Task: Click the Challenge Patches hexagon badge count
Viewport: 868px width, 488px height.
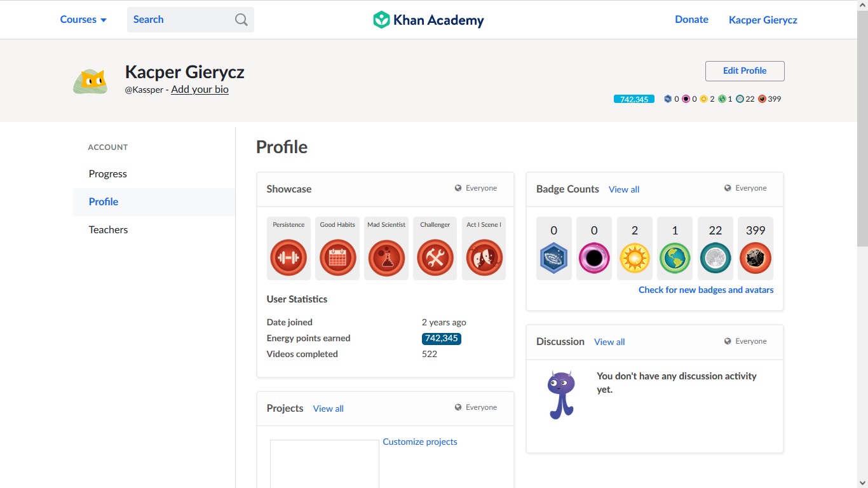Action: click(x=554, y=248)
